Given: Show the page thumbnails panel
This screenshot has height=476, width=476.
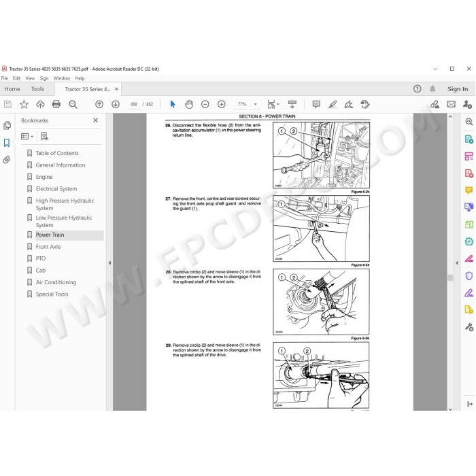Looking at the screenshot, I should pyautogui.click(x=7, y=125).
